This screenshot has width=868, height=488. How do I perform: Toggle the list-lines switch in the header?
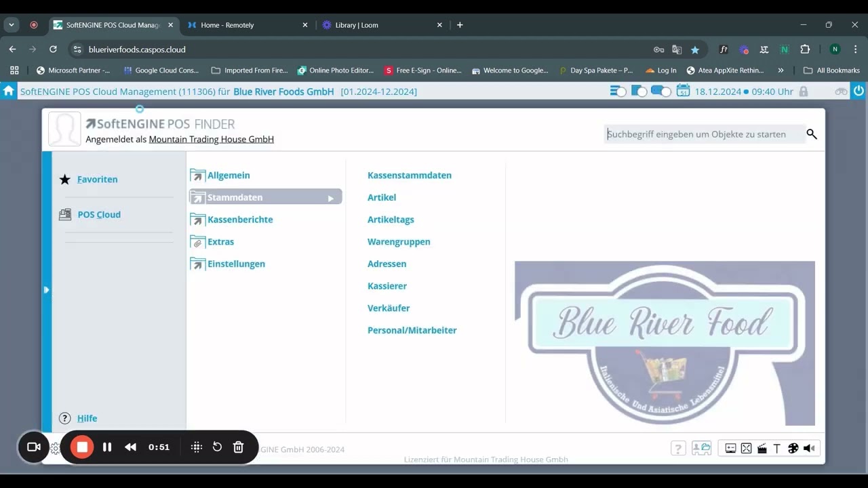pos(618,91)
